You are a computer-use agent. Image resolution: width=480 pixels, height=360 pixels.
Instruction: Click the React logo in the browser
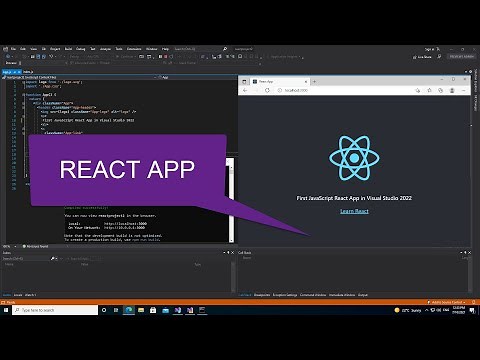pos(354,157)
